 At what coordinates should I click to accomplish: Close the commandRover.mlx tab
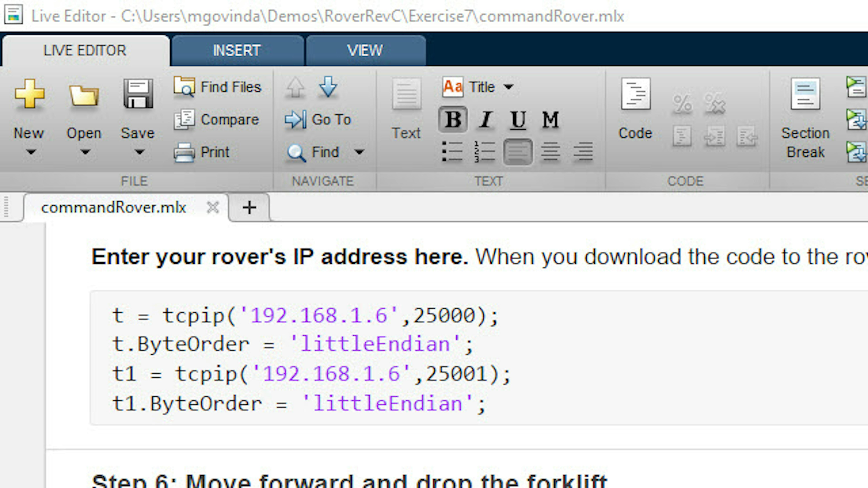tap(213, 207)
